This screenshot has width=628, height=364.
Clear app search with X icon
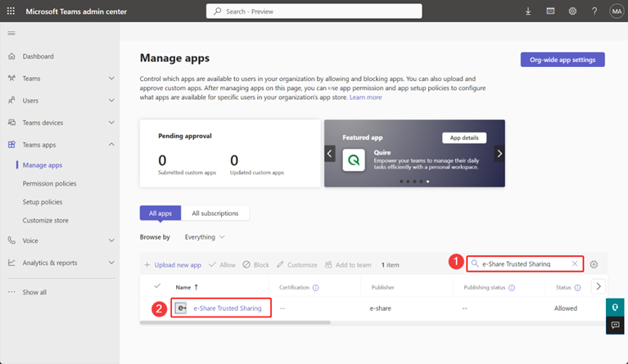click(x=575, y=263)
